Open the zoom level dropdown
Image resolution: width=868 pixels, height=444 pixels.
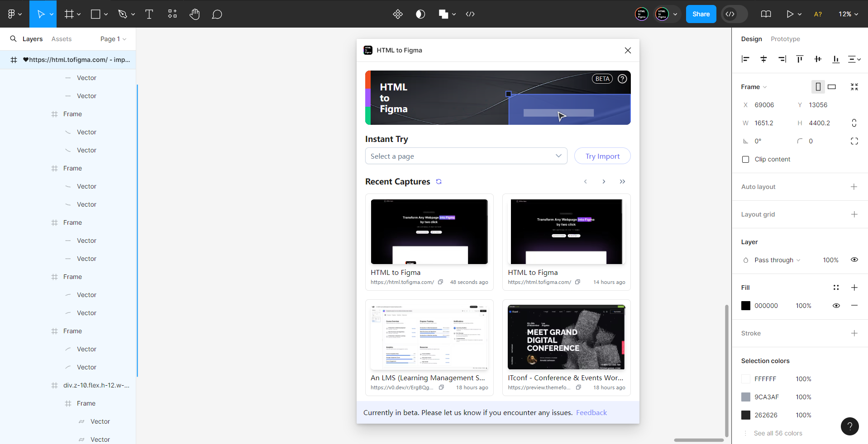848,14
